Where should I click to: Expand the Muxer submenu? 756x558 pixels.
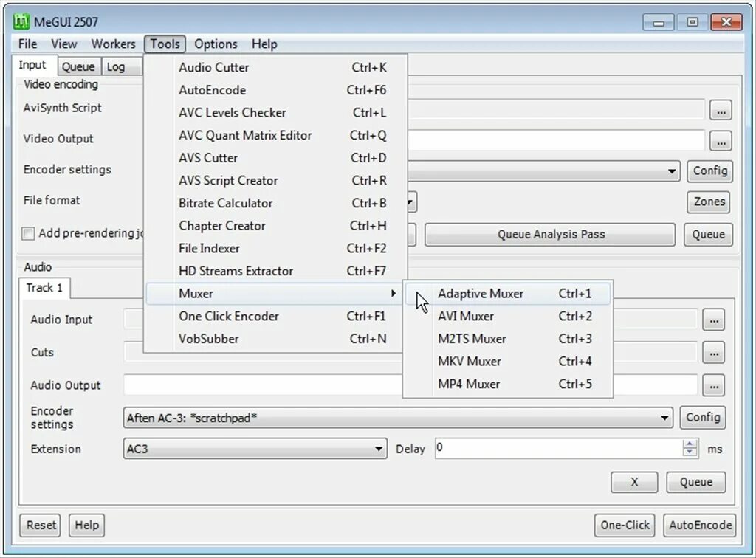276,294
